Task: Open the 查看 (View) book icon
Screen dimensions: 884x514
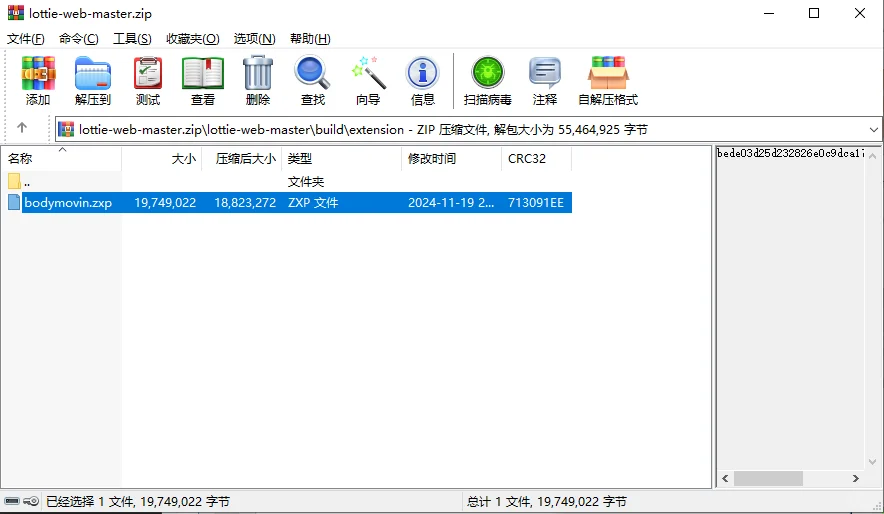Action: tap(203, 73)
